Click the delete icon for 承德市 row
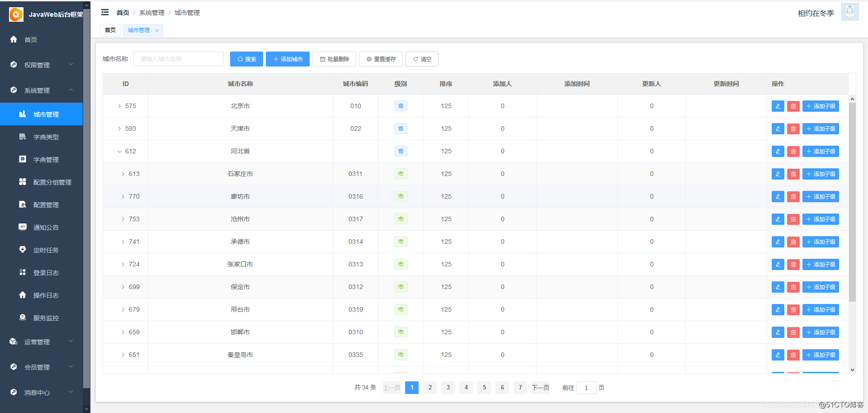 coord(793,242)
